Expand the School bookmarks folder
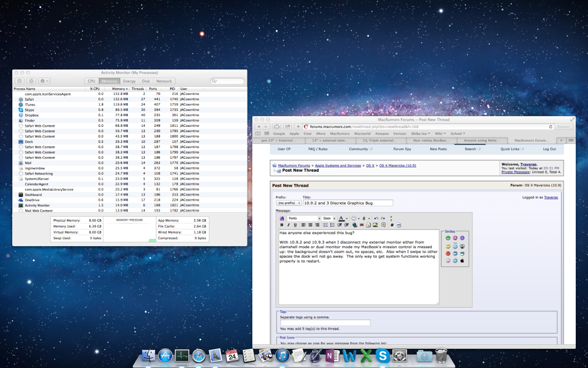The width and height of the screenshot is (588, 368). tap(458, 134)
